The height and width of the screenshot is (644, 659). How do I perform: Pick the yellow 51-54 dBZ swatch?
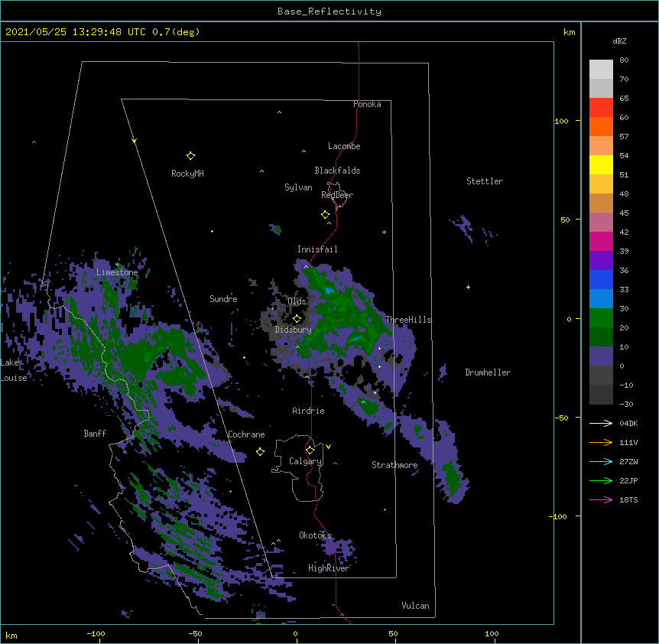[x=601, y=164]
